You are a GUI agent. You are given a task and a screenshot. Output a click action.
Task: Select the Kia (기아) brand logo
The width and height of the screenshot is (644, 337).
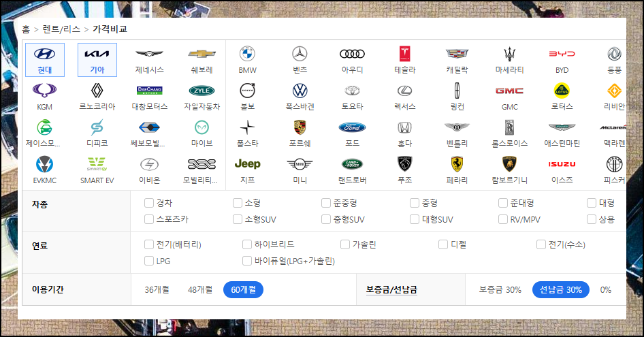pyautogui.click(x=97, y=54)
